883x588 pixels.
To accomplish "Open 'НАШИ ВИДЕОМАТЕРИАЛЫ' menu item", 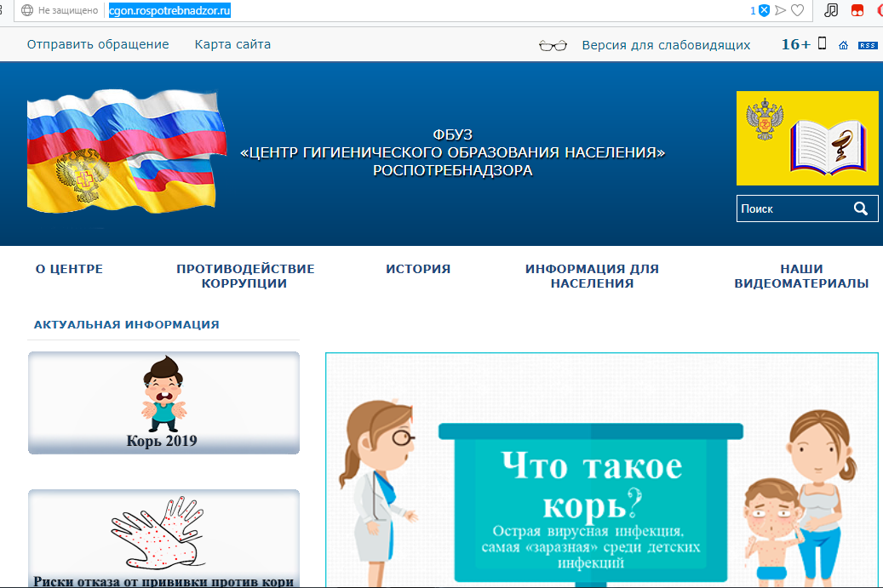I will click(801, 277).
